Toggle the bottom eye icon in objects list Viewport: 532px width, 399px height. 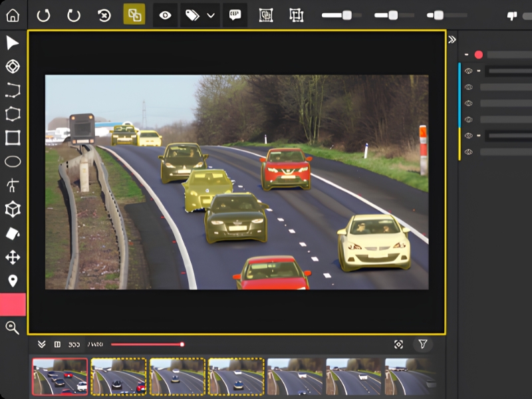469,152
